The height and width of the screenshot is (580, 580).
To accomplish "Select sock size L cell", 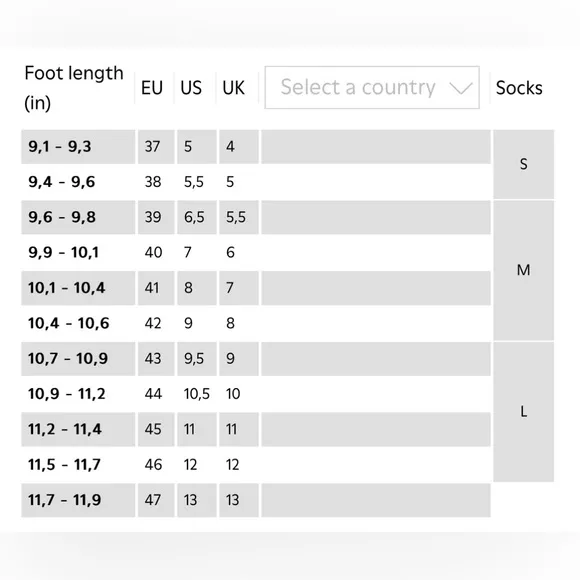I will click(523, 412).
